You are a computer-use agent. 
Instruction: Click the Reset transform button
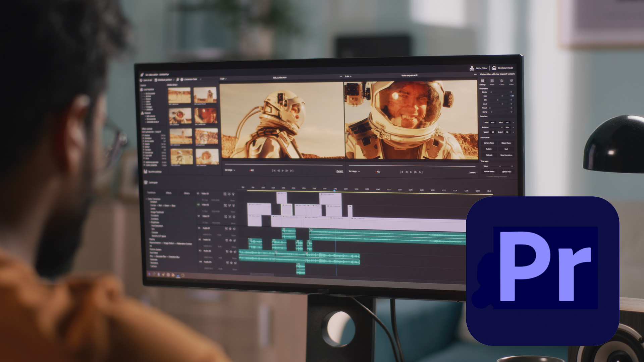click(506, 155)
